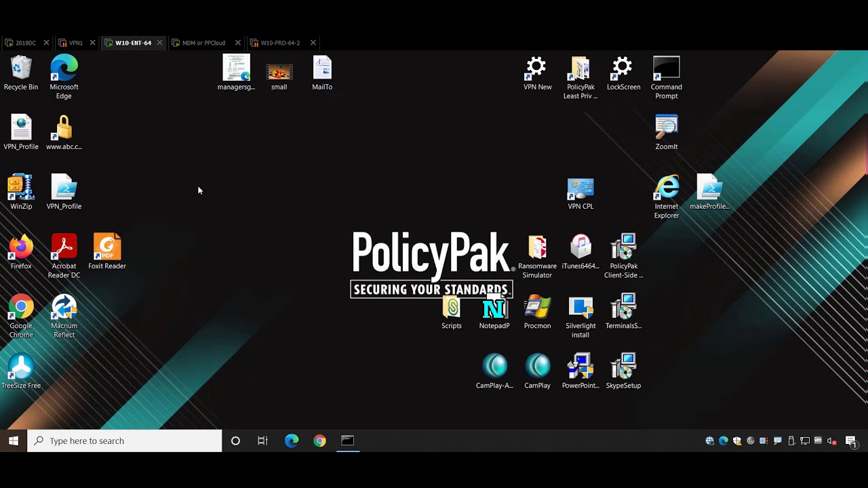Close the MDM or PPCloud tab

[x=238, y=43]
